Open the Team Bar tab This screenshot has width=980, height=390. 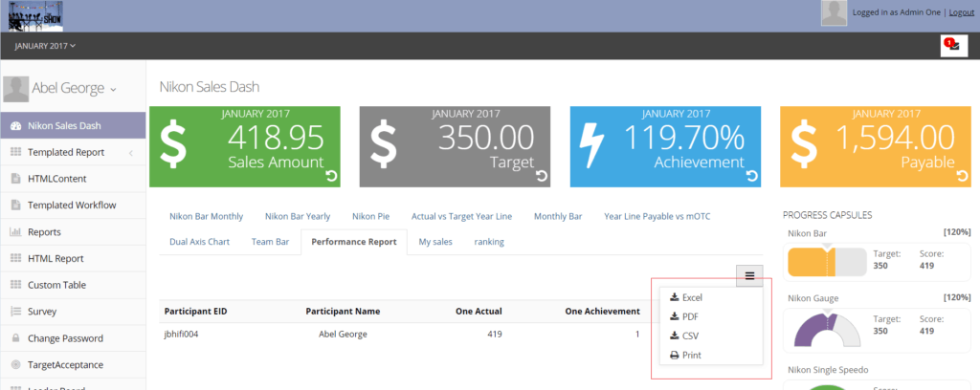(270, 242)
